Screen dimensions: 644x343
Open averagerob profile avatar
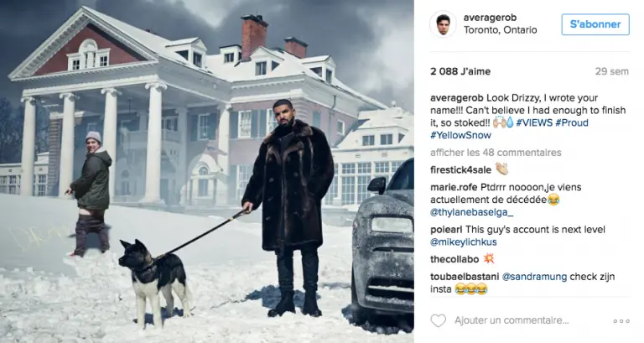[443, 24]
